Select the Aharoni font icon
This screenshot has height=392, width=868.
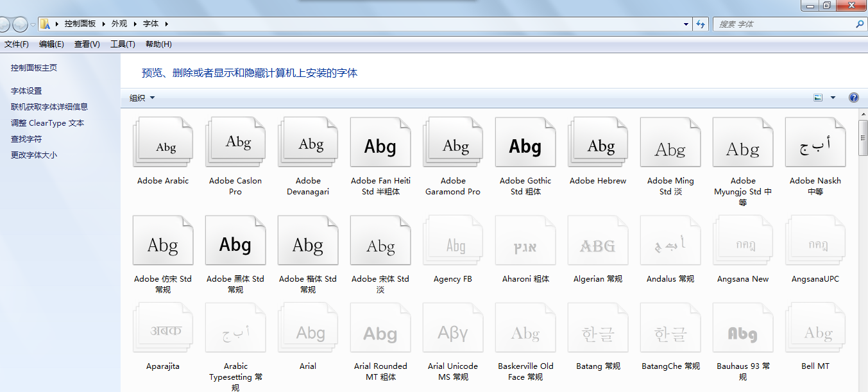525,241
